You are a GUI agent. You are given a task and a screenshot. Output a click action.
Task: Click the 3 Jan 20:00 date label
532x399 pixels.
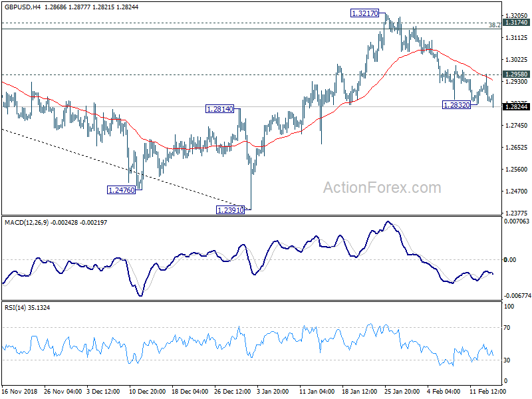pos(273,391)
